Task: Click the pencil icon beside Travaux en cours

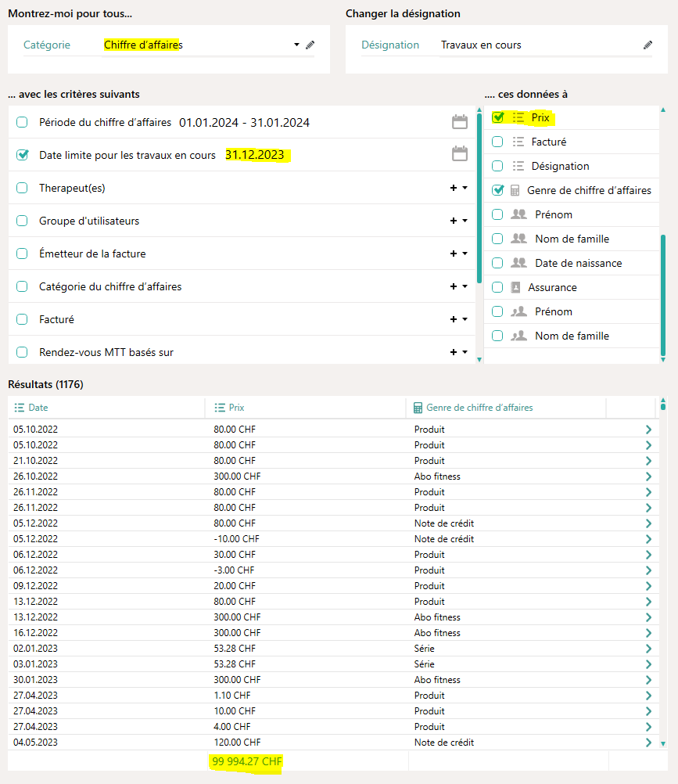Action: tap(648, 45)
